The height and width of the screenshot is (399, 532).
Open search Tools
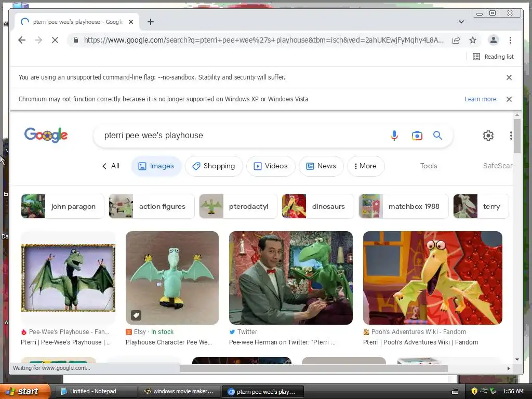point(429,166)
